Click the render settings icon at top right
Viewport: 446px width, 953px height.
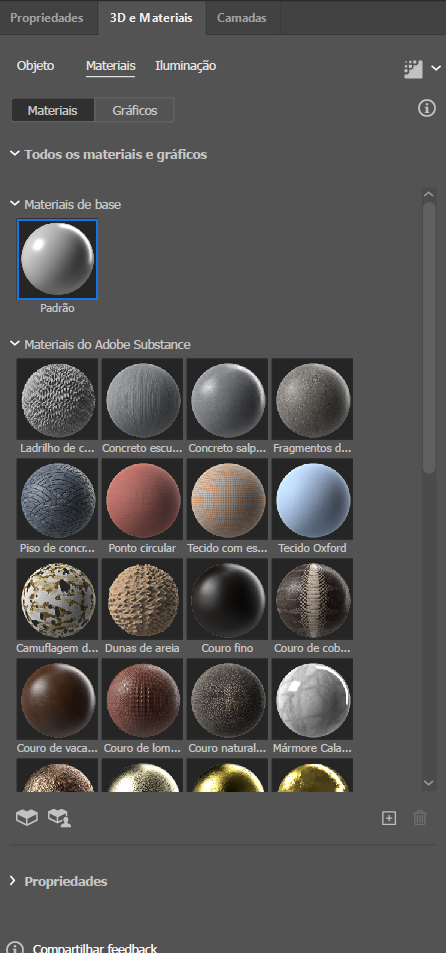413,69
